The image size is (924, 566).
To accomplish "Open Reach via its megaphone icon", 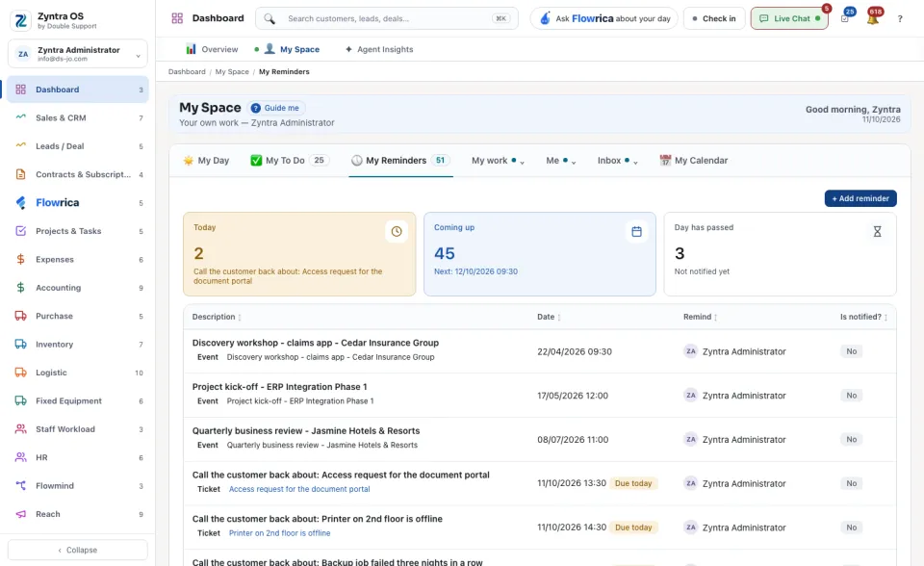I will 20,514.
